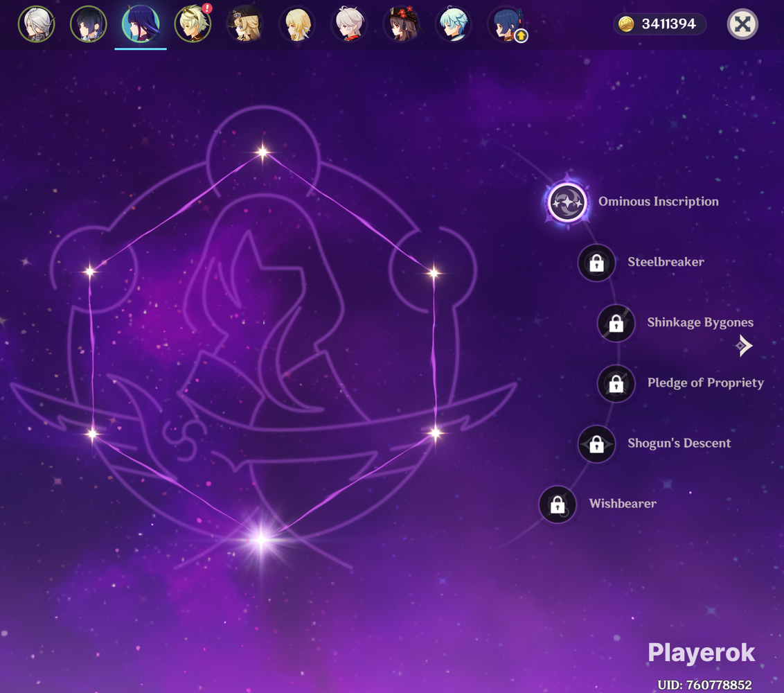Click the Shogun's Descent label

point(679,443)
